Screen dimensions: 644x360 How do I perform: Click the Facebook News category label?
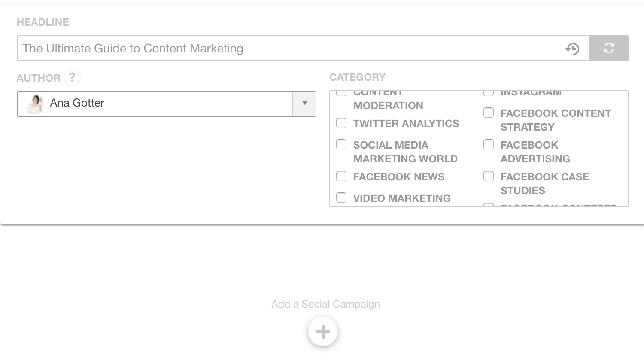click(399, 177)
